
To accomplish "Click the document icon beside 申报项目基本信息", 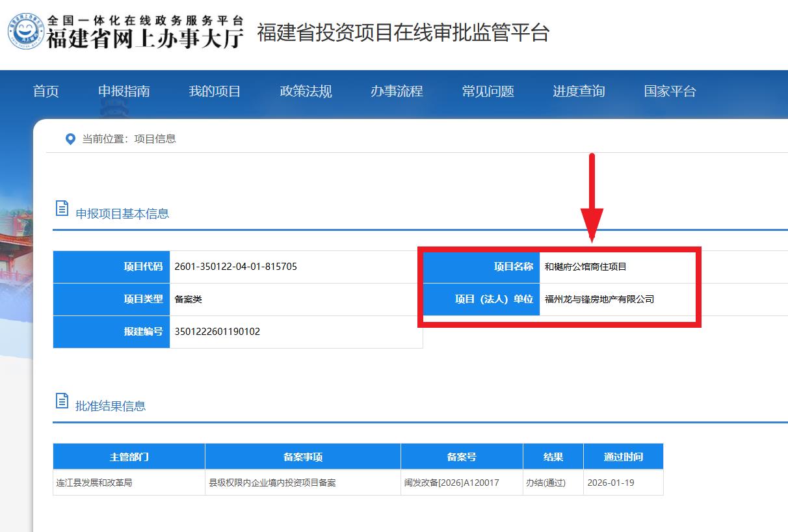I will tap(62, 209).
